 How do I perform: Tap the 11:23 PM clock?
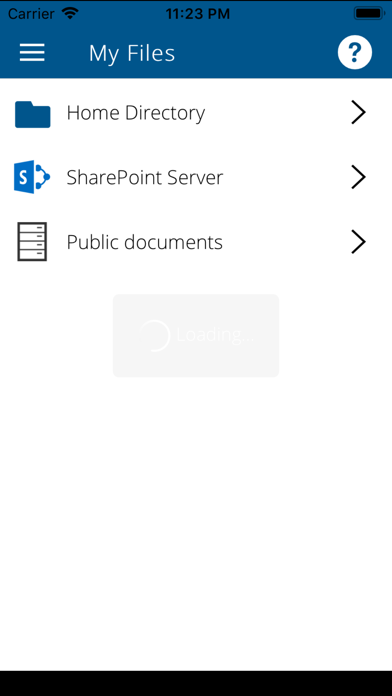(x=198, y=14)
